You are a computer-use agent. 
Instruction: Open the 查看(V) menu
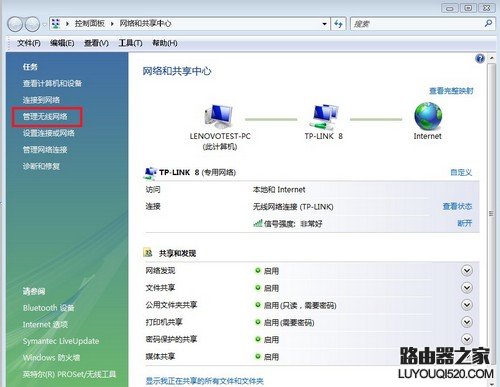96,43
